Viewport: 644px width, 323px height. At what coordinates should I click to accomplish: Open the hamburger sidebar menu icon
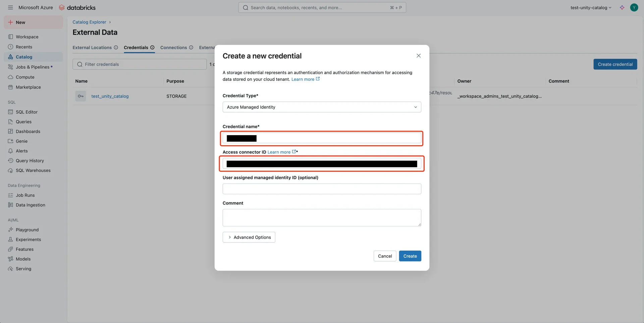(10, 7)
